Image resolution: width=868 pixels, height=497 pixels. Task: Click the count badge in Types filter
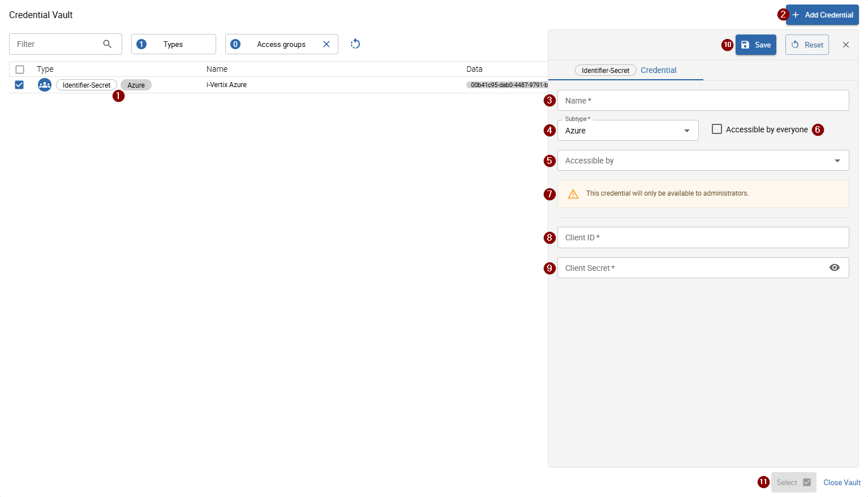coord(141,44)
